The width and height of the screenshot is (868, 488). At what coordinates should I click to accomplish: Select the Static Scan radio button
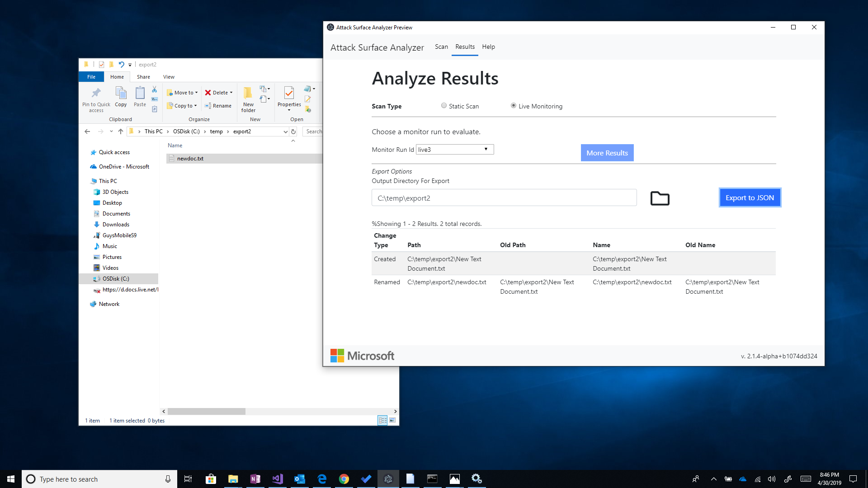click(444, 105)
